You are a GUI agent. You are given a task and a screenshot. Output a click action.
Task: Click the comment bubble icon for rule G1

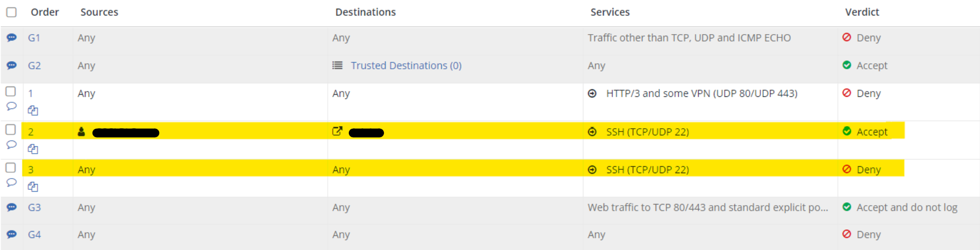point(11,37)
